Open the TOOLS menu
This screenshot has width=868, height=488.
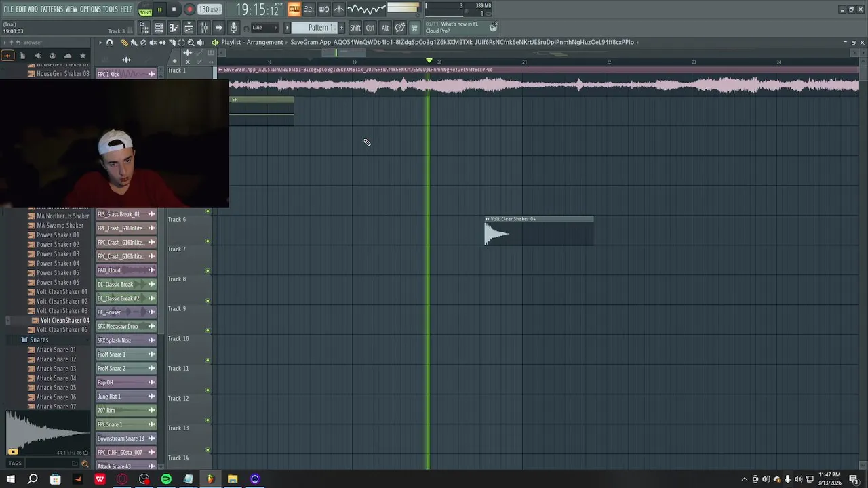coord(111,9)
